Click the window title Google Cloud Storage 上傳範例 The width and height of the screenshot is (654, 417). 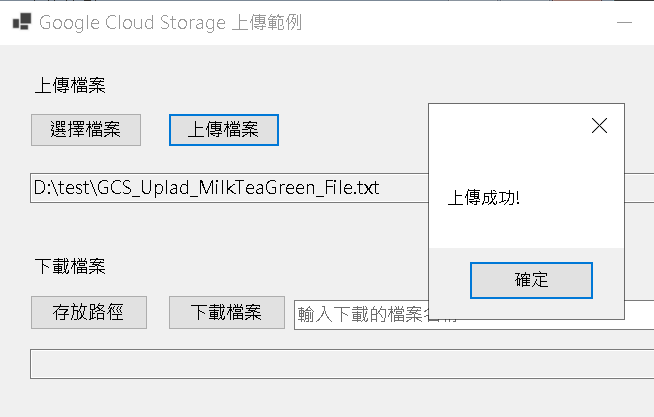(170, 23)
